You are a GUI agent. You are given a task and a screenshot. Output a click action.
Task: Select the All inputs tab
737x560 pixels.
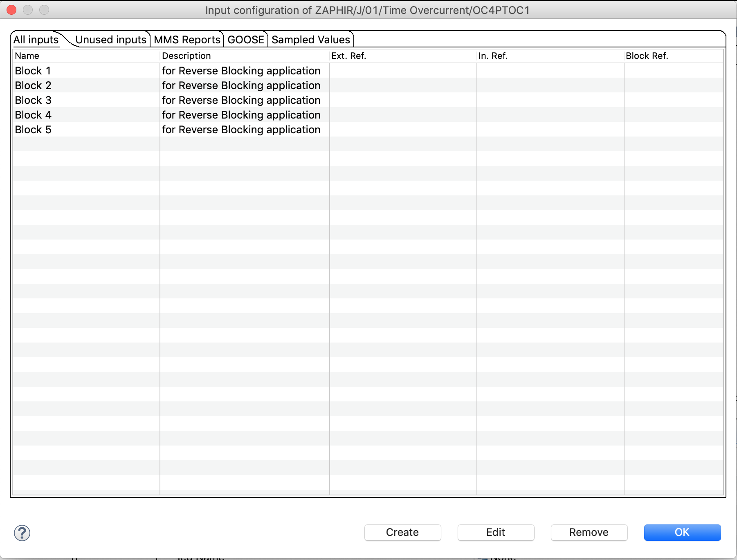(36, 40)
